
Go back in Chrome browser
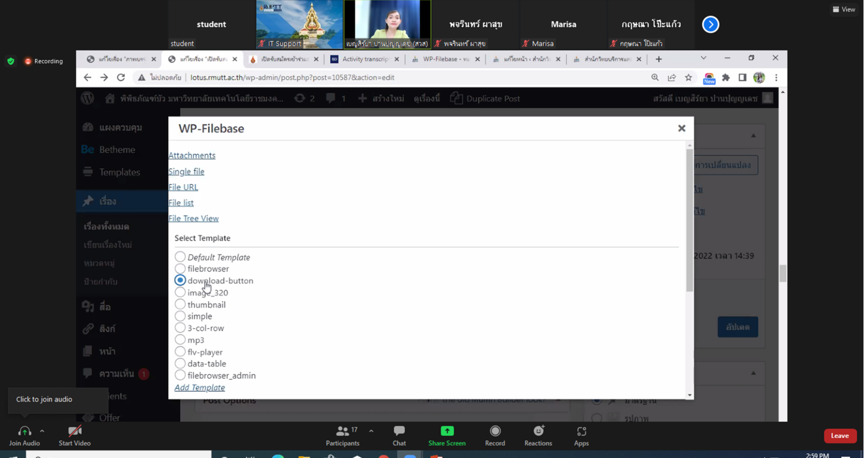(87, 77)
